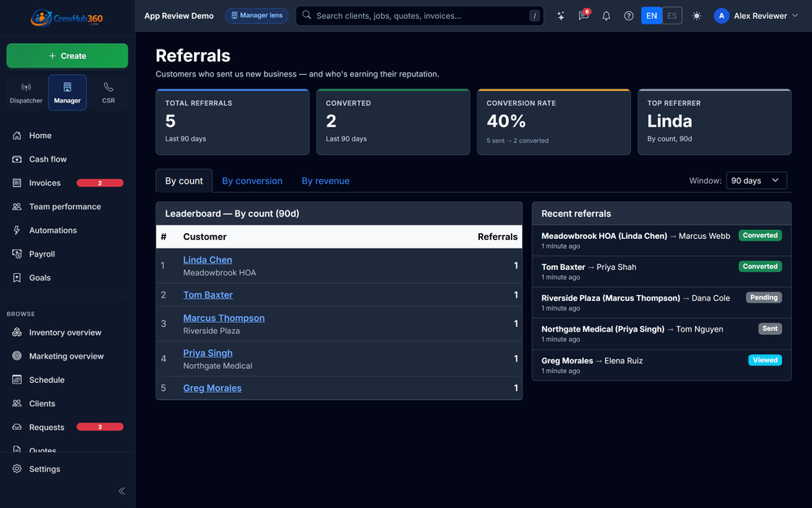The height and width of the screenshot is (508, 812).
Task: Open Payroll page
Action: pyautogui.click(x=67, y=254)
